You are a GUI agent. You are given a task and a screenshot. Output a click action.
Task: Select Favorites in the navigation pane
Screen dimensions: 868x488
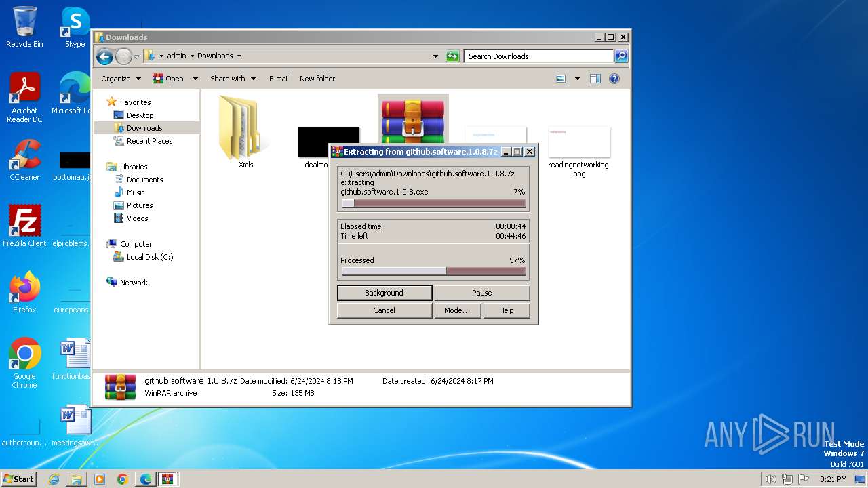(135, 102)
